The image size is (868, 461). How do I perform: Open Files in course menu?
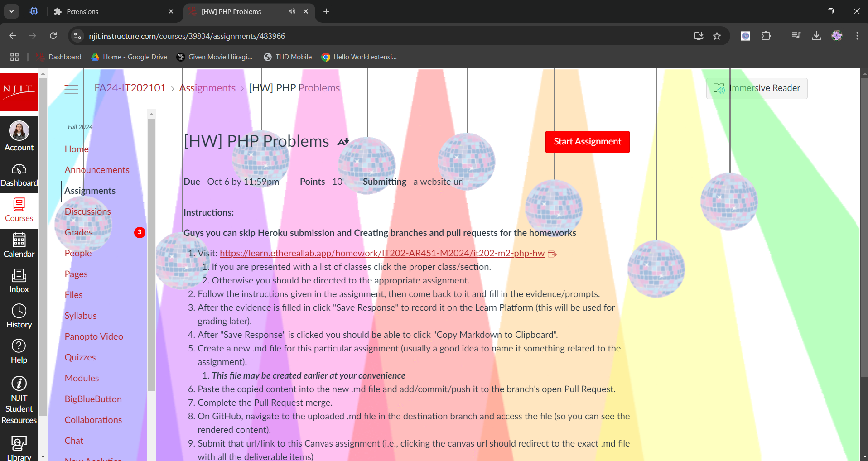point(73,295)
